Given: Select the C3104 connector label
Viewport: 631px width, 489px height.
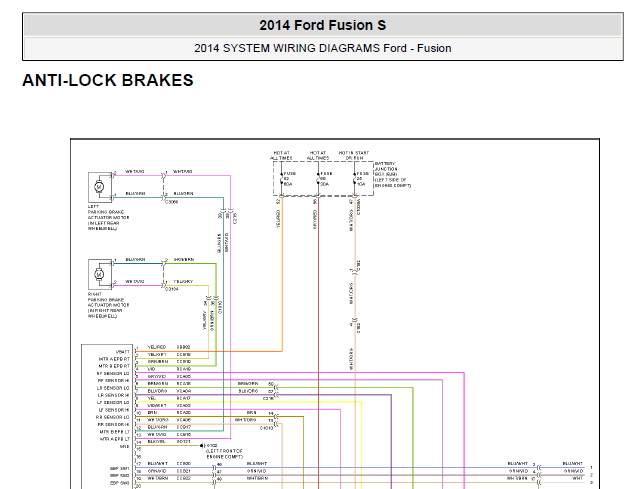Looking at the screenshot, I should click(171, 289).
